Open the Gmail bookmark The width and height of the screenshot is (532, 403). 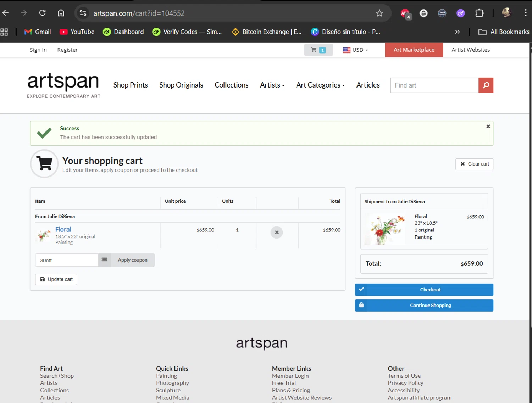click(38, 32)
